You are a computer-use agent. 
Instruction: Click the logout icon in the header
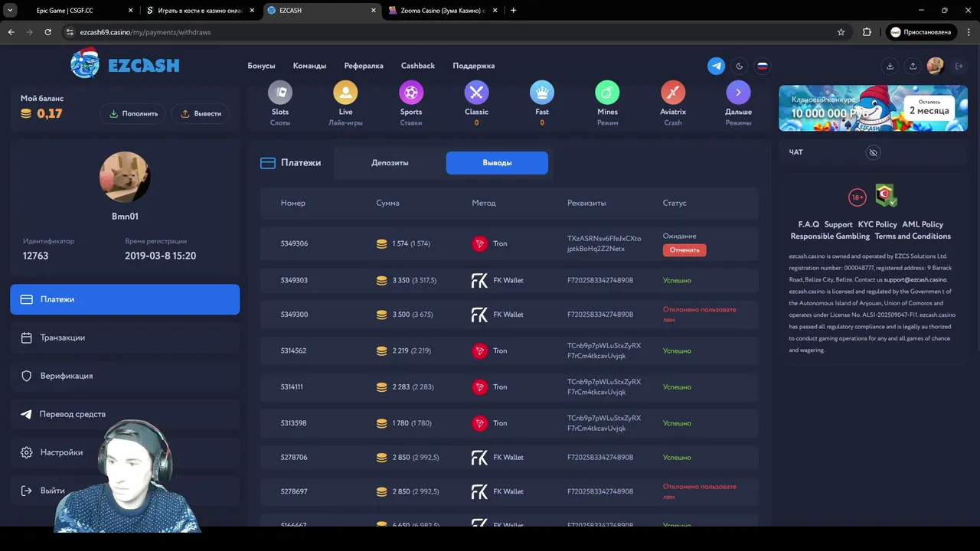[x=959, y=66]
